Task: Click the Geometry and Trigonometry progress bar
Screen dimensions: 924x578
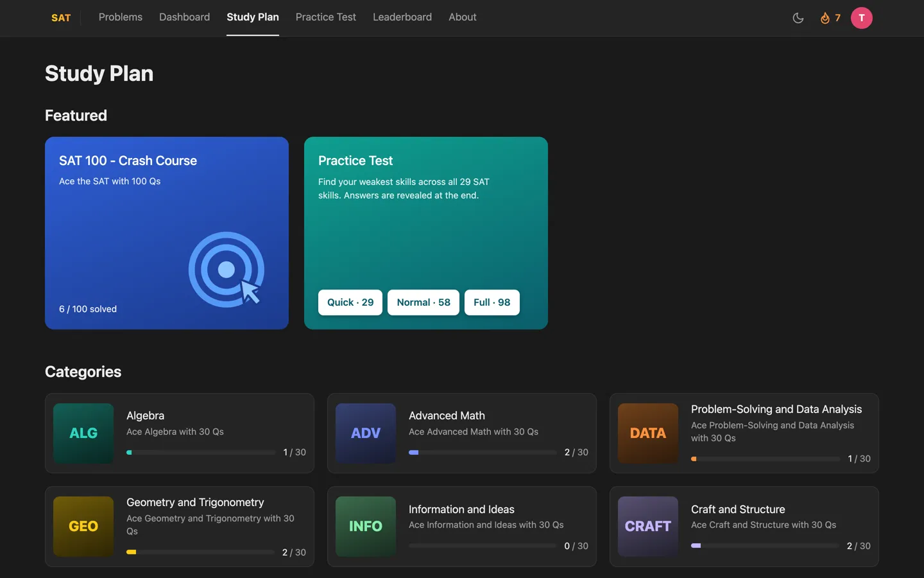Action: (200, 552)
